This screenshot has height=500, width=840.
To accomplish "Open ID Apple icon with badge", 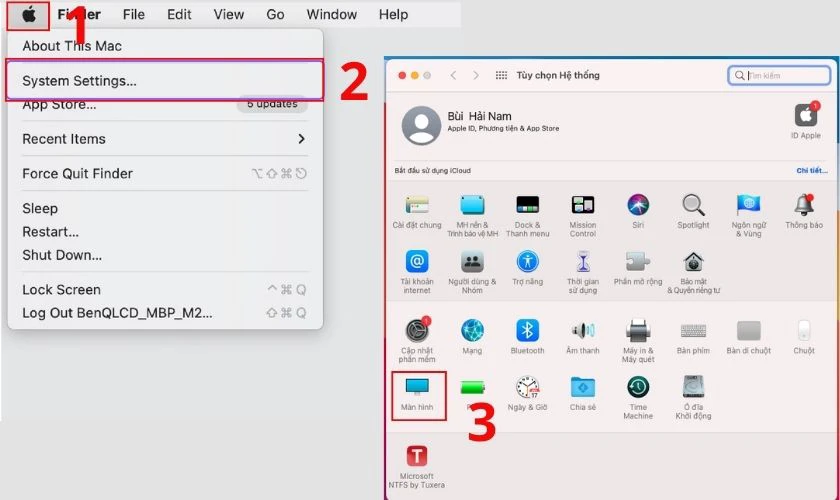I will click(805, 114).
